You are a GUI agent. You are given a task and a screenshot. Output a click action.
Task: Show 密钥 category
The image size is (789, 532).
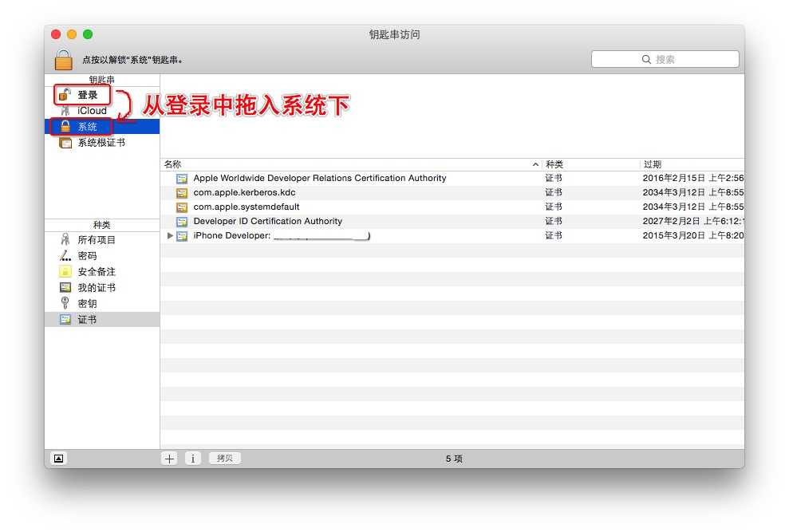tap(102, 304)
